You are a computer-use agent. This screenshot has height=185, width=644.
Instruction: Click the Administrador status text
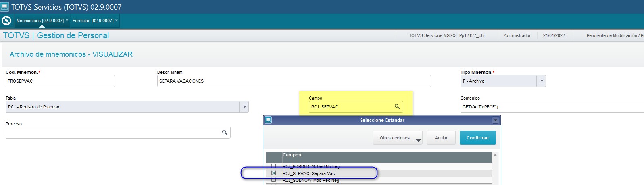tap(517, 35)
